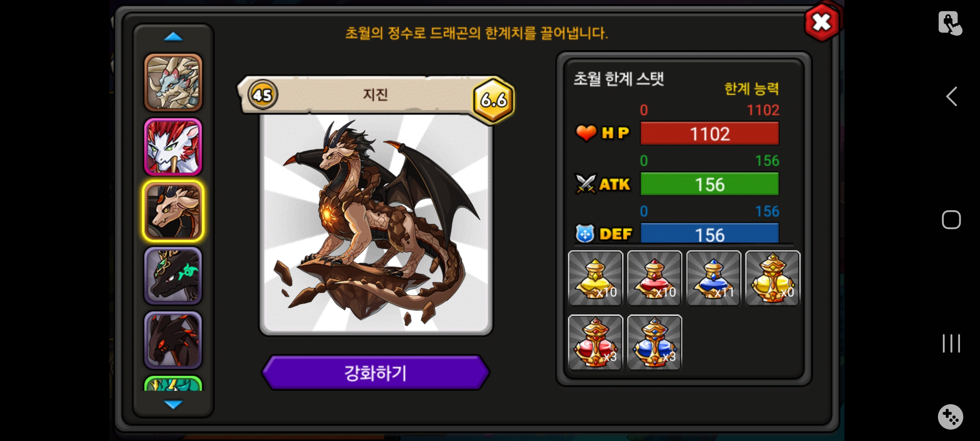Tap the Android back chevron
The height and width of the screenshot is (441, 980).
[951, 96]
